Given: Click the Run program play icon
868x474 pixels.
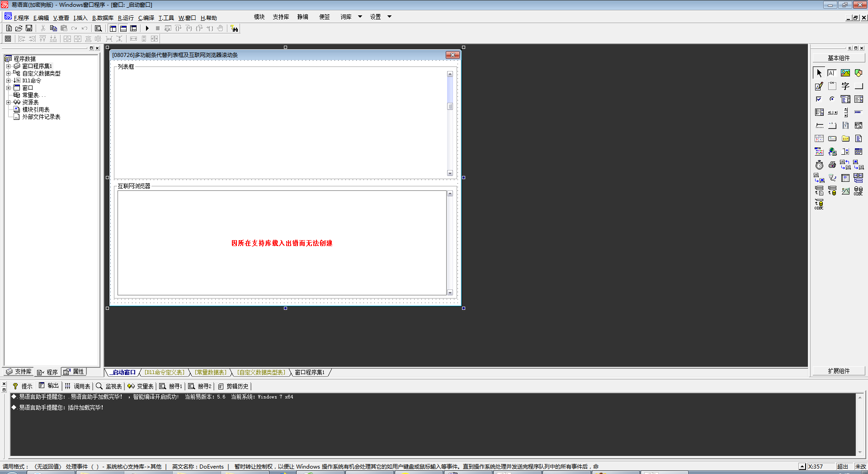Looking at the screenshot, I should pos(147,28).
